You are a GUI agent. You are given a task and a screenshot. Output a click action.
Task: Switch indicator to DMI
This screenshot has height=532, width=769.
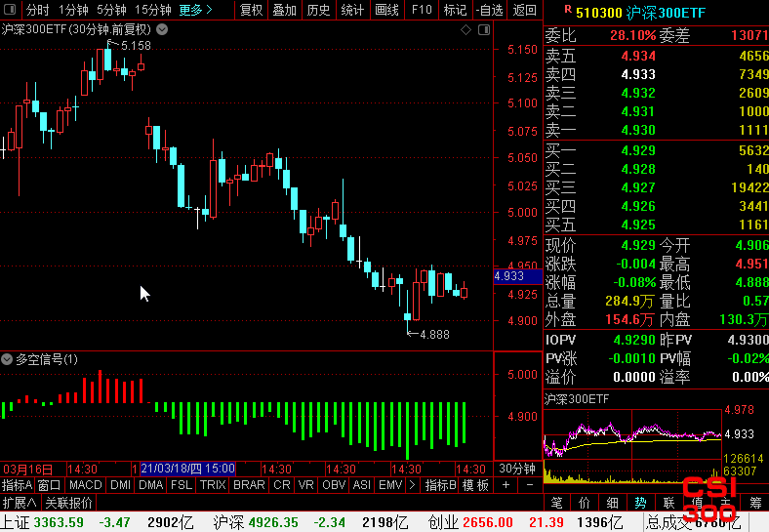pos(121,485)
